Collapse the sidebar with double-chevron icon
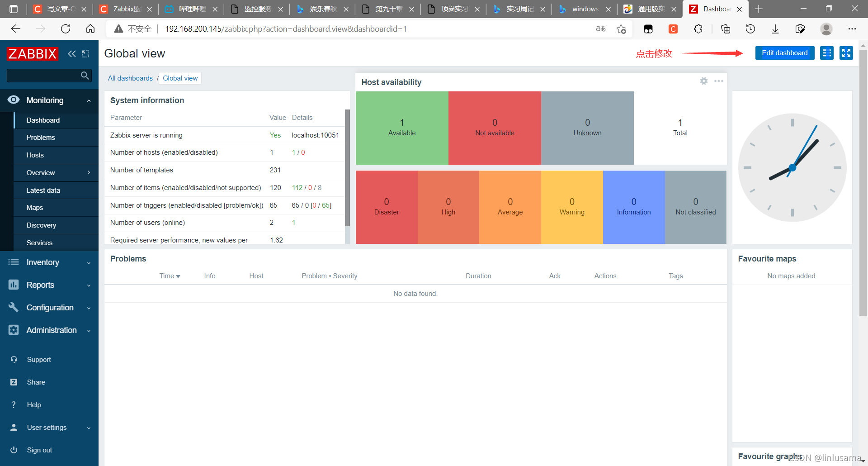The height and width of the screenshot is (466, 868). pyautogui.click(x=72, y=54)
